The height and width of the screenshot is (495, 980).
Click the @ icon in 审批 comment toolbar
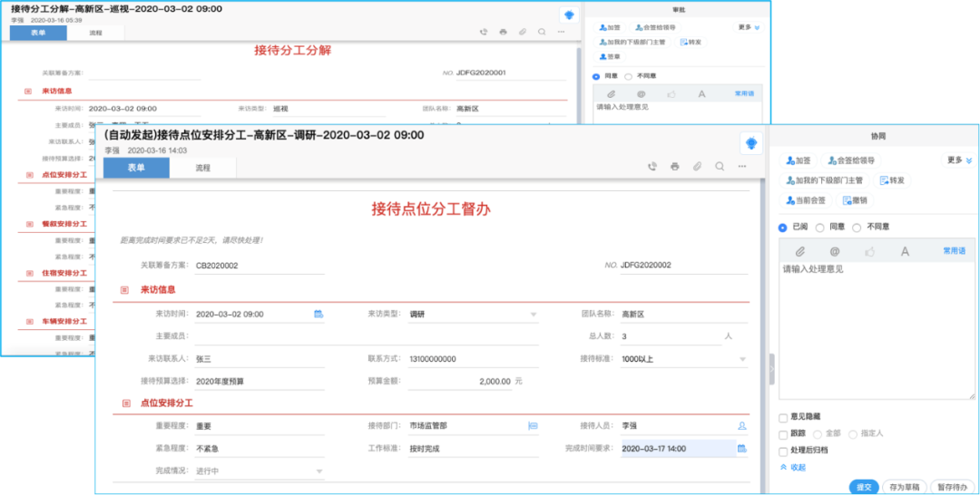(641, 93)
